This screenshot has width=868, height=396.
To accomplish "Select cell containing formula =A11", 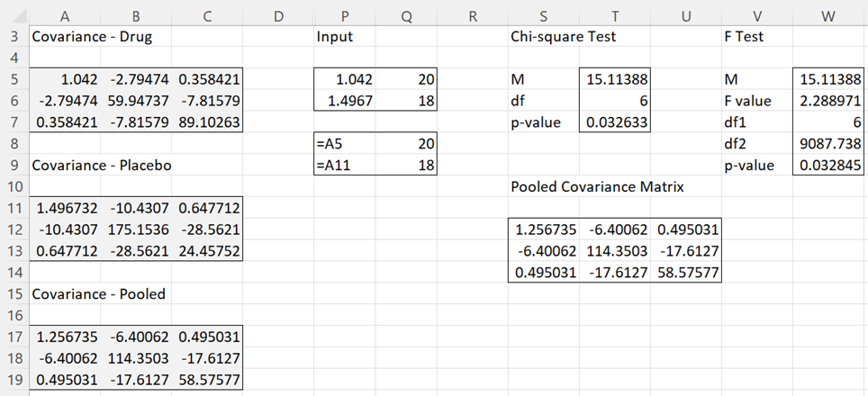I will (x=345, y=166).
